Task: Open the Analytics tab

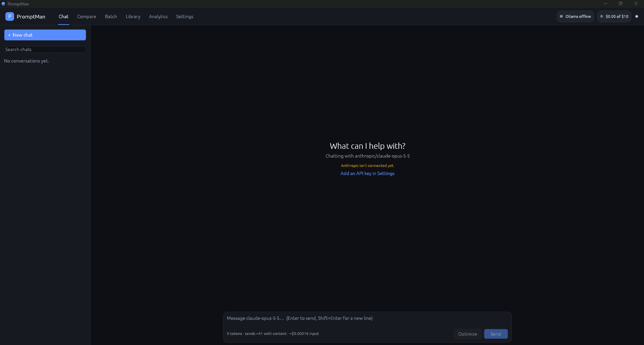Action: 158,16
